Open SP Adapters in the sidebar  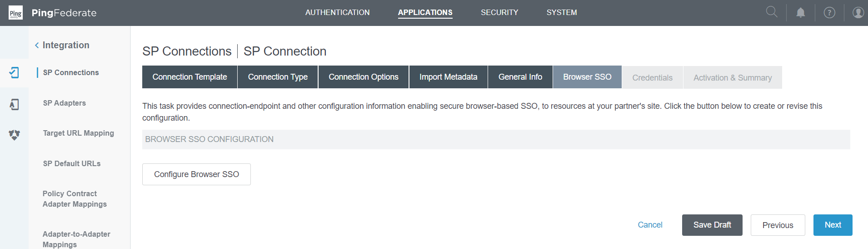pyautogui.click(x=65, y=103)
